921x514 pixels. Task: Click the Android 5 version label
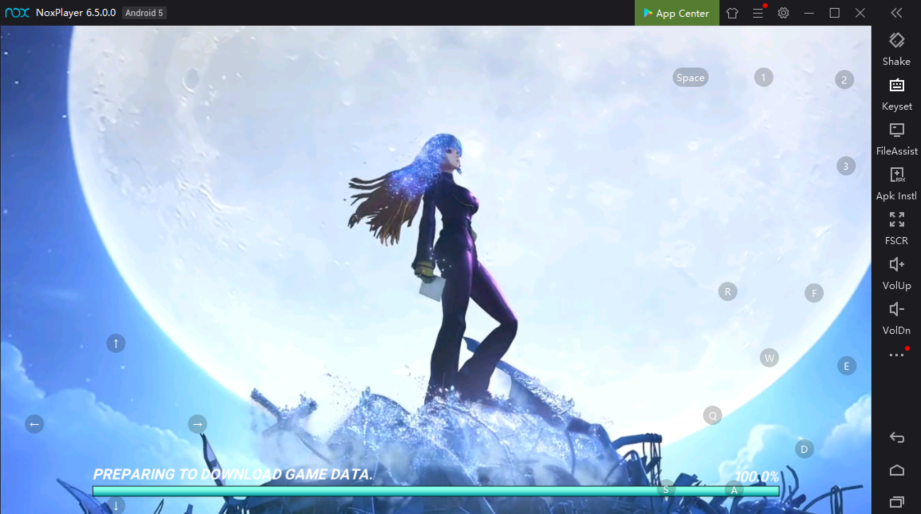pos(144,13)
